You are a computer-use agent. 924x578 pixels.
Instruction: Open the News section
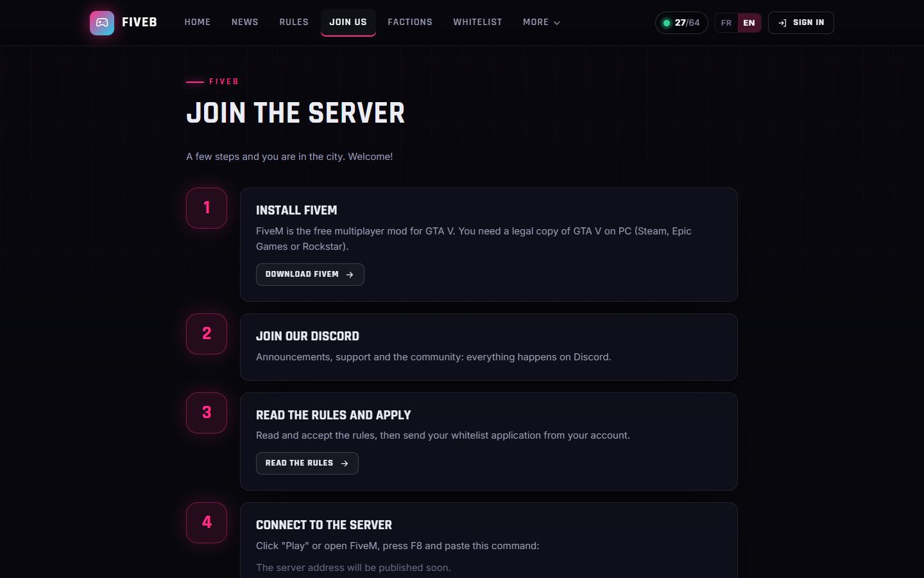[x=245, y=22]
